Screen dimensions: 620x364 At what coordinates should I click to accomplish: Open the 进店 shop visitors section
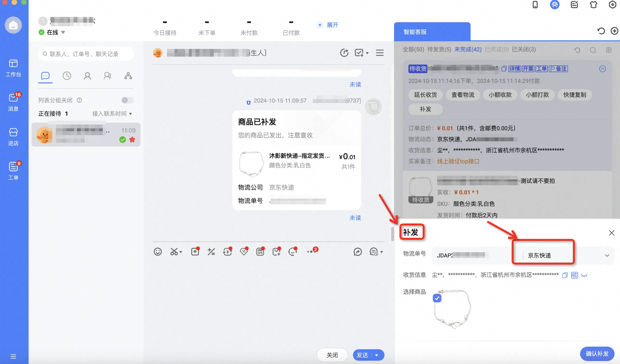[13, 137]
